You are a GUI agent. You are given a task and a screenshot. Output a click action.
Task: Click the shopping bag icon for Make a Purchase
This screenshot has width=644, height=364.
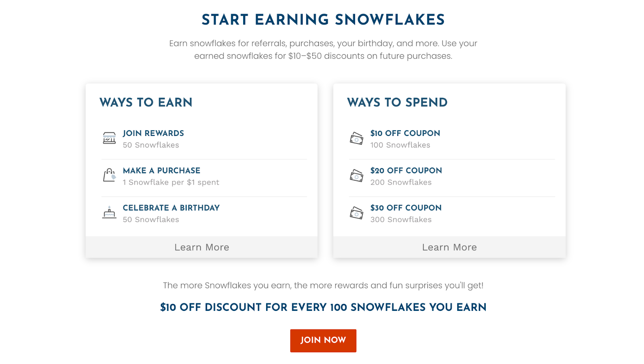tap(109, 175)
